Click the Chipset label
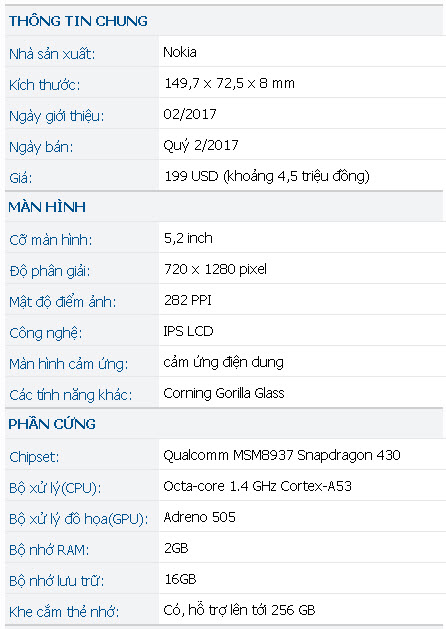Image resolution: width=446 pixels, height=629 pixels. 34,457
